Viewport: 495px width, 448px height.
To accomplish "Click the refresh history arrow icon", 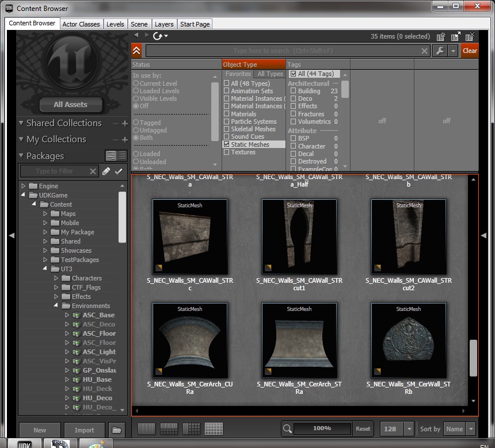I will 158,36.
